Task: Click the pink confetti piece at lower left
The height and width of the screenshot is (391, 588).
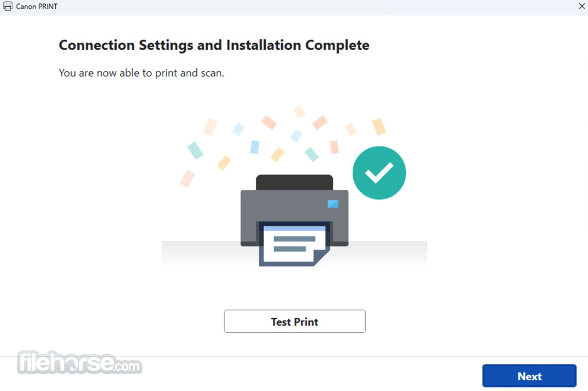Action: click(187, 178)
